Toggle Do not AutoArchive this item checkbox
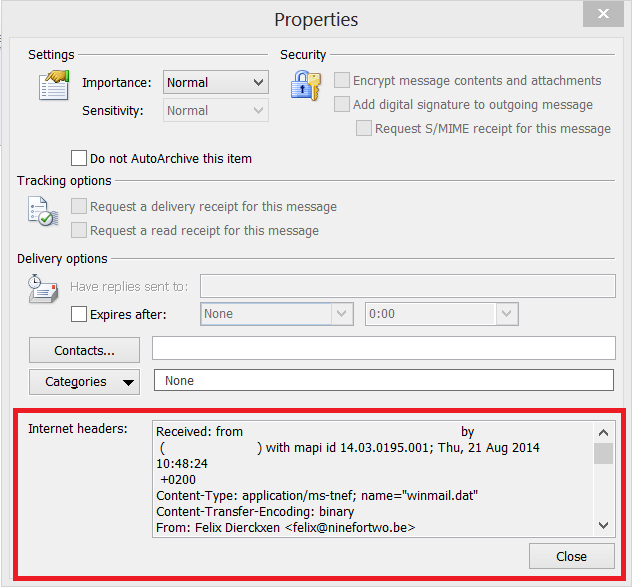This screenshot has width=632, height=587. 79,158
